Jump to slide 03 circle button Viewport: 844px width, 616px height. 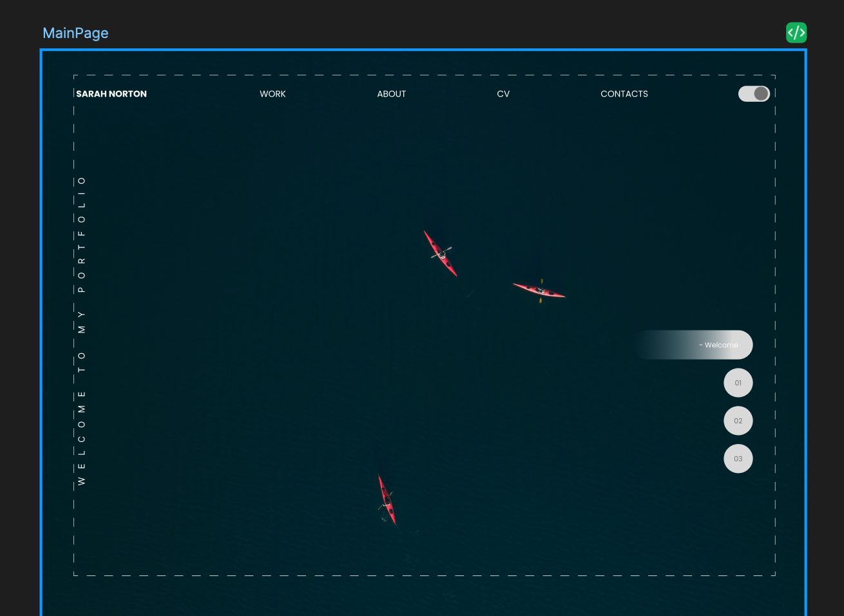(x=738, y=459)
